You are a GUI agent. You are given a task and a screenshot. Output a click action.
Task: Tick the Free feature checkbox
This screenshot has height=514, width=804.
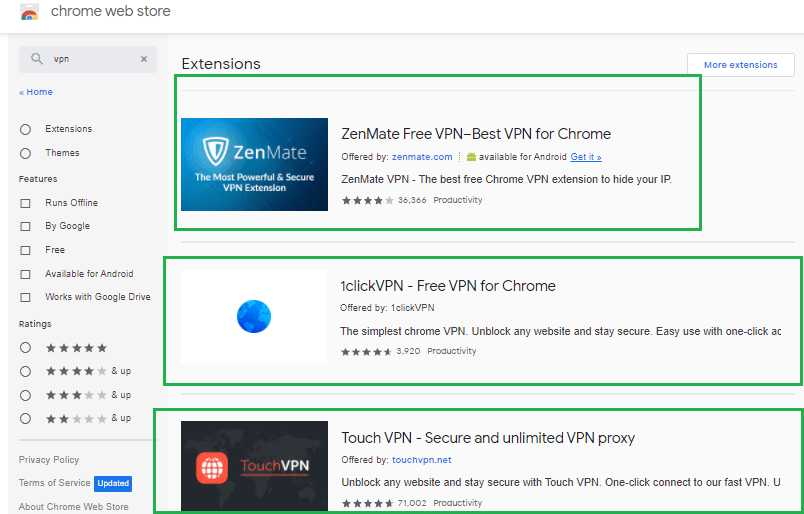pos(25,250)
